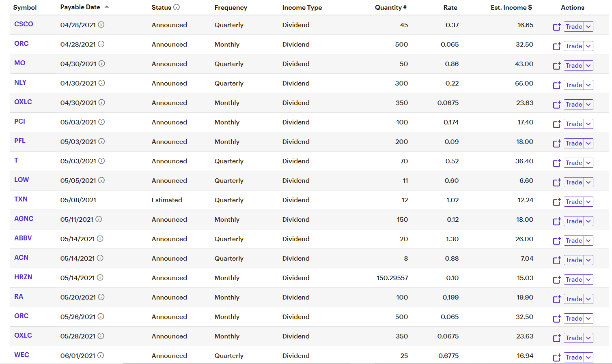Click the add-note icon in the HRZN row
Screen dimensions: 612x364
(557, 280)
